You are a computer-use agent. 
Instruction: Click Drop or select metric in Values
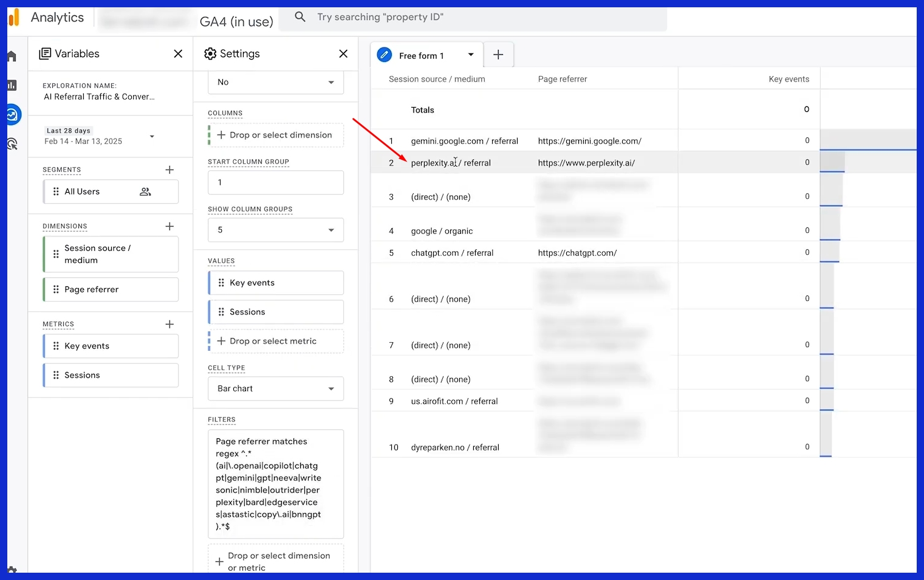coord(276,341)
